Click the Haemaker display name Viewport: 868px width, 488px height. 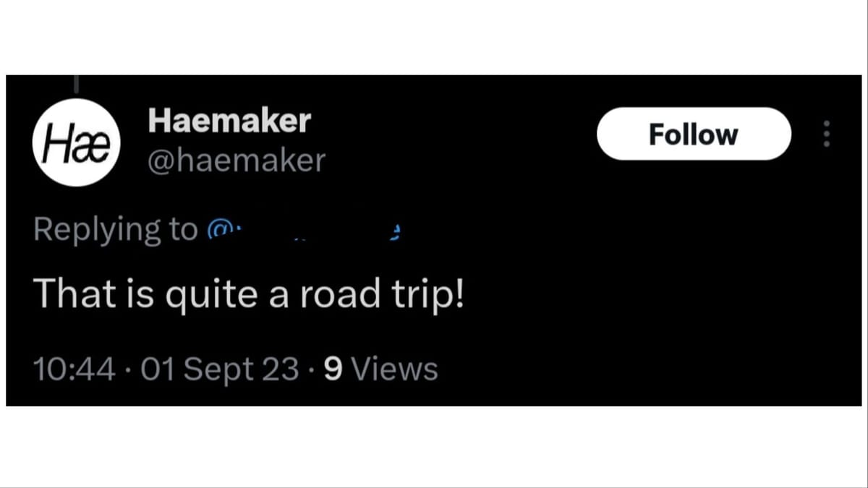[x=229, y=121]
